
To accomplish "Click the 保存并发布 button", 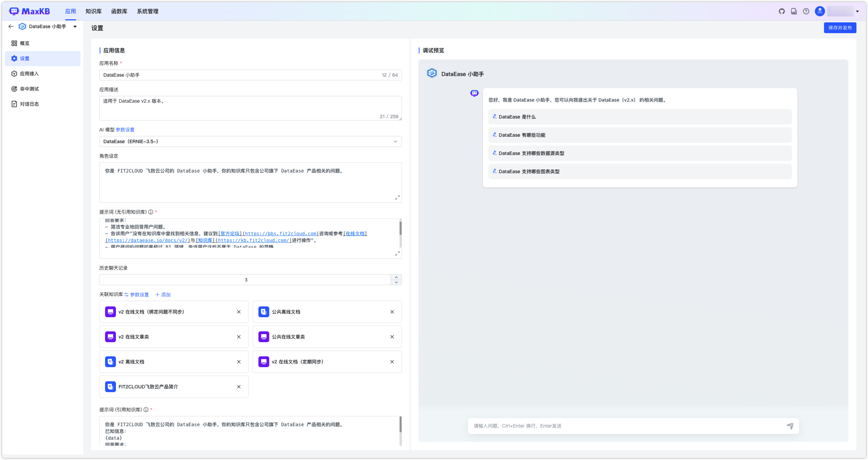I will (x=840, y=28).
